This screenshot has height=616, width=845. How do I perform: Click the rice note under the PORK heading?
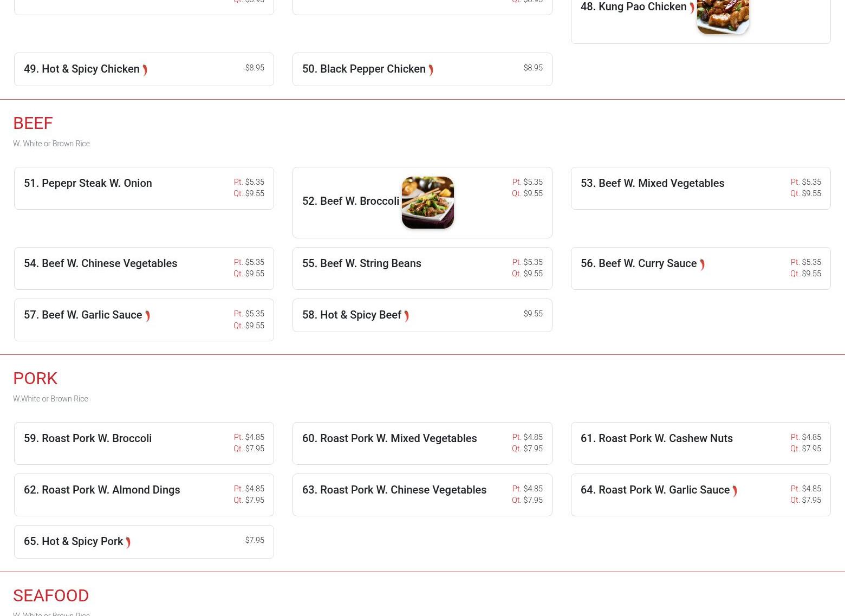tap(50, 399)
